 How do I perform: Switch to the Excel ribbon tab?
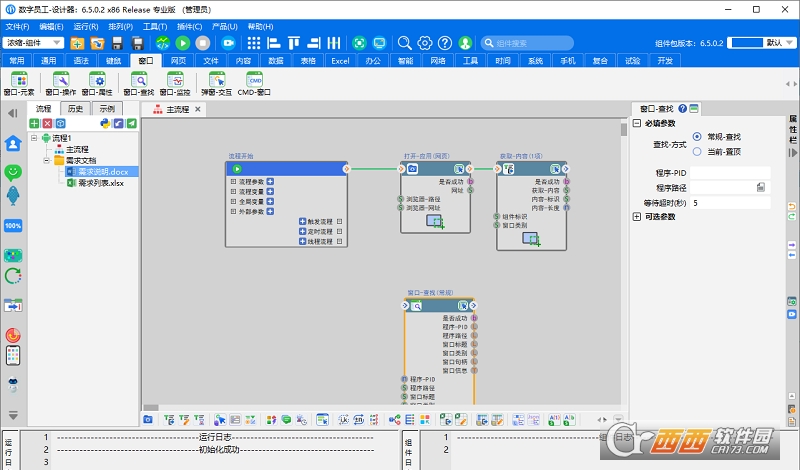point(340,61)
